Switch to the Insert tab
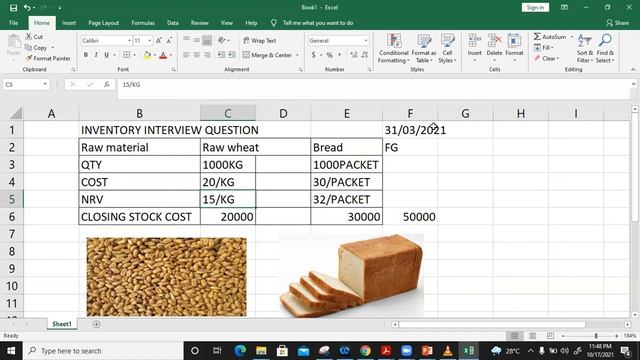640x360 pixels. pos(69,23)
